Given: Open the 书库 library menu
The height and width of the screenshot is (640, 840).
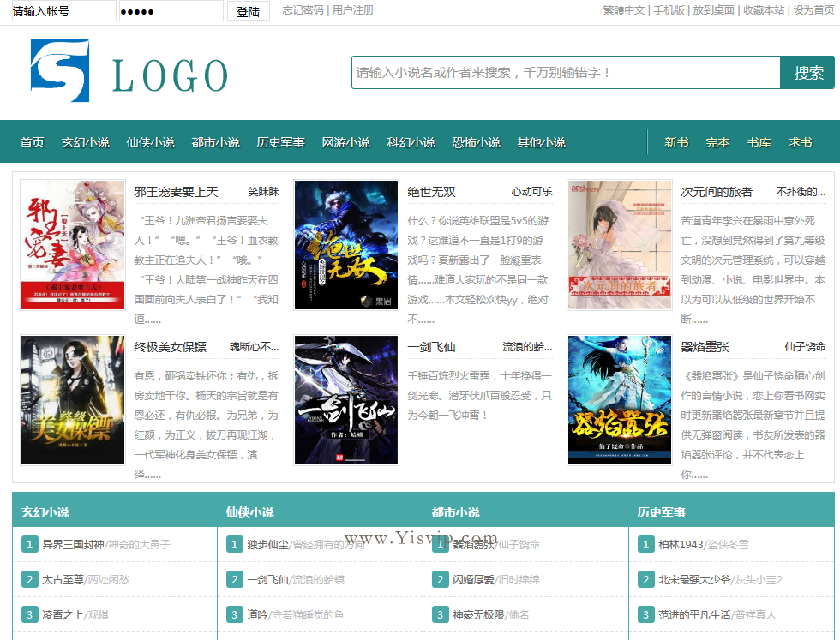Looking at the screenshot, I should point(758,142).
